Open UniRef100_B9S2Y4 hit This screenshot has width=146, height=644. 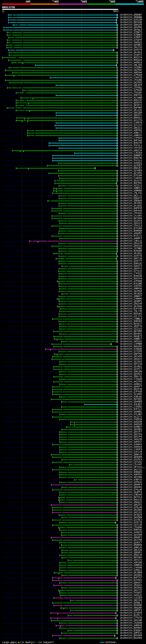[131, 58]
